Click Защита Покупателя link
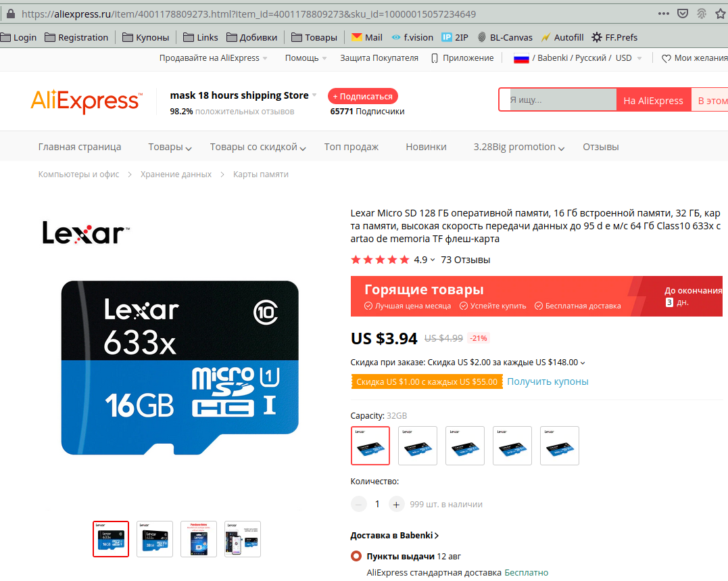This screenshot has height=581, width=728. (x=379, y=58)
